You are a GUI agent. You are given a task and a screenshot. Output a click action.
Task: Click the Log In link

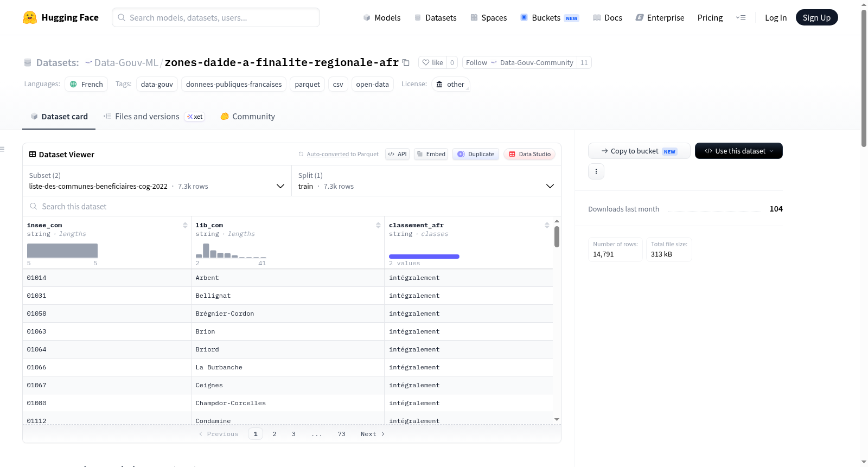(776, 17)
